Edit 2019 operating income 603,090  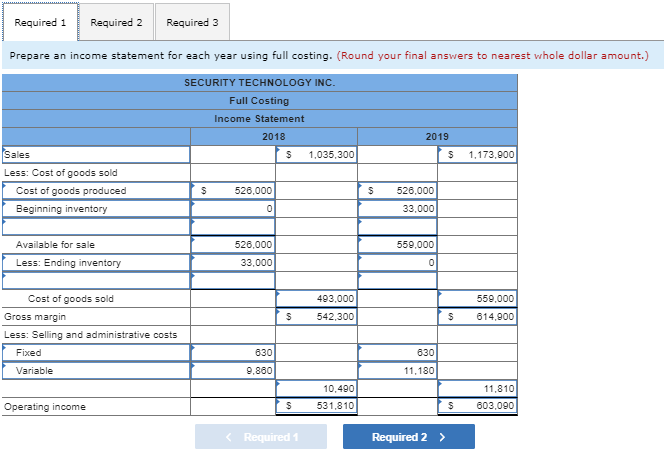coord(477,406)
